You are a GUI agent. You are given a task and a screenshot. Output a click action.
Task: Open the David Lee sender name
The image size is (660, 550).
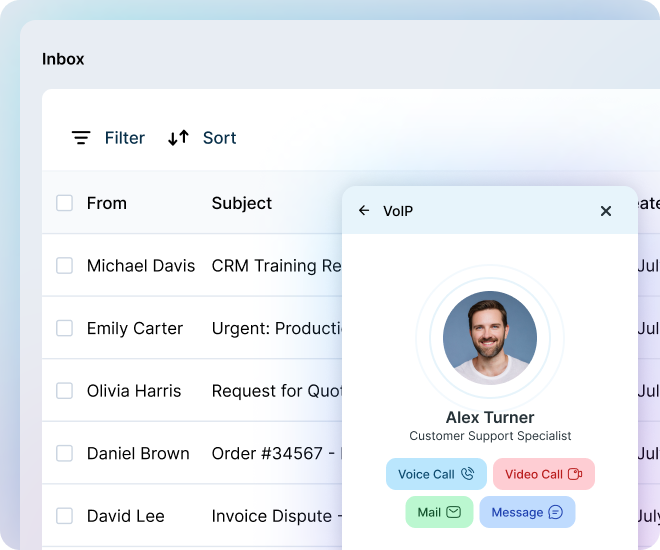coord(125,516)
